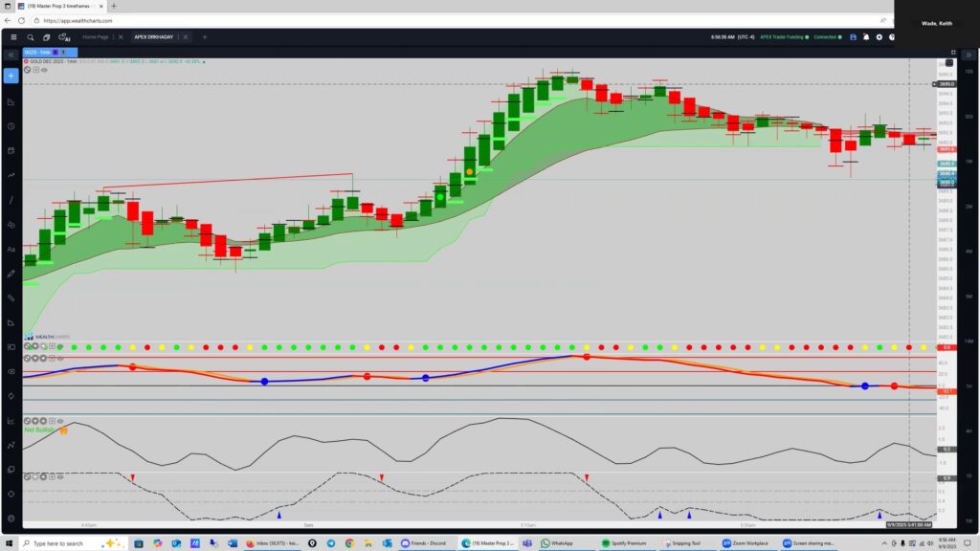Click the search magnifier icon

(x=31, y=37)
